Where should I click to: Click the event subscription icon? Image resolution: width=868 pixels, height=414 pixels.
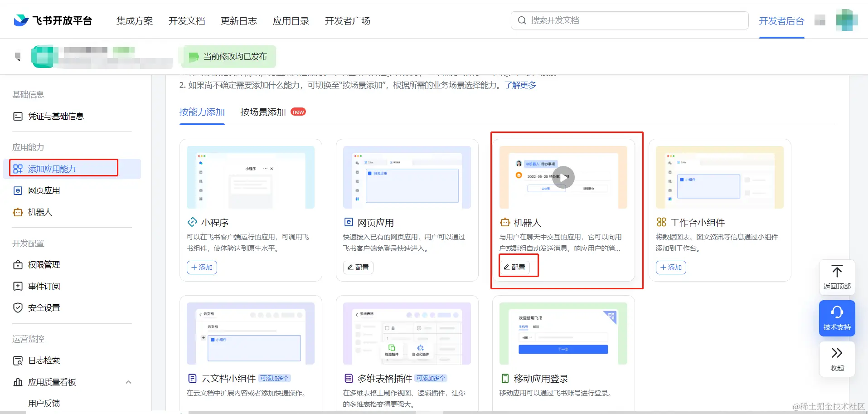18,286
